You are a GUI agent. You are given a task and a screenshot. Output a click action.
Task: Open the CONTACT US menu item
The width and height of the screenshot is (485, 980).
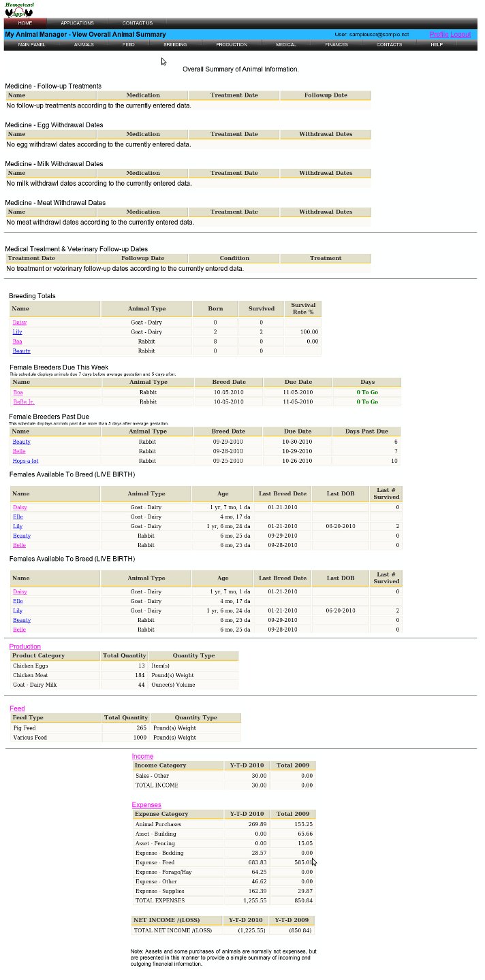tap(138, 23)
